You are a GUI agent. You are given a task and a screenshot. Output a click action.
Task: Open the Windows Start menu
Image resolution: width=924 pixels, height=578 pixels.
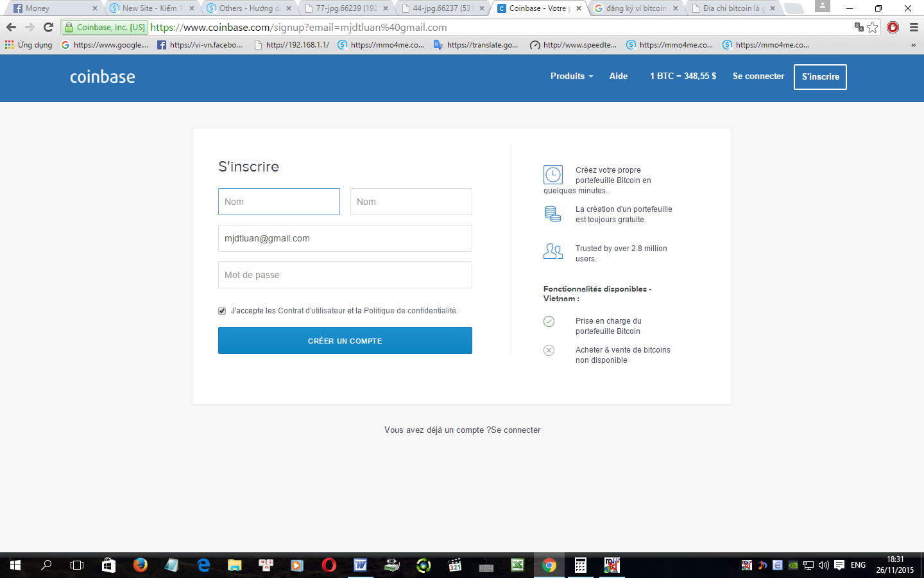[x=15, y=565]
